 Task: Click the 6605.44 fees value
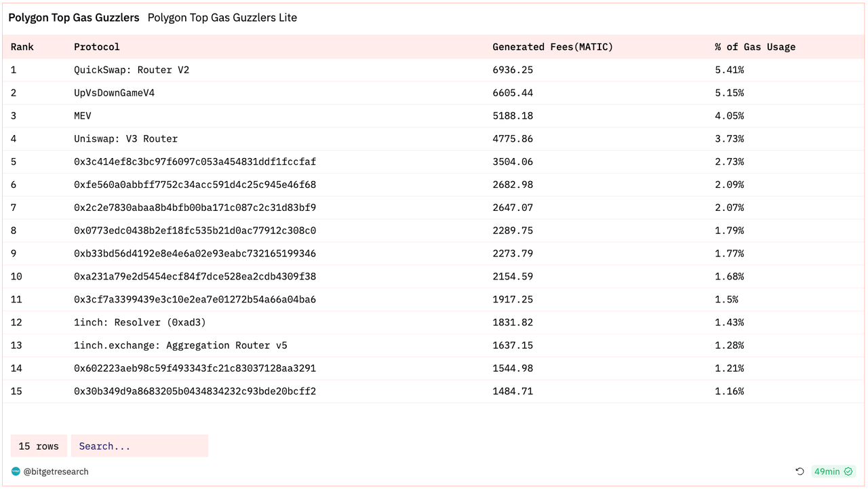click(513, 93)
